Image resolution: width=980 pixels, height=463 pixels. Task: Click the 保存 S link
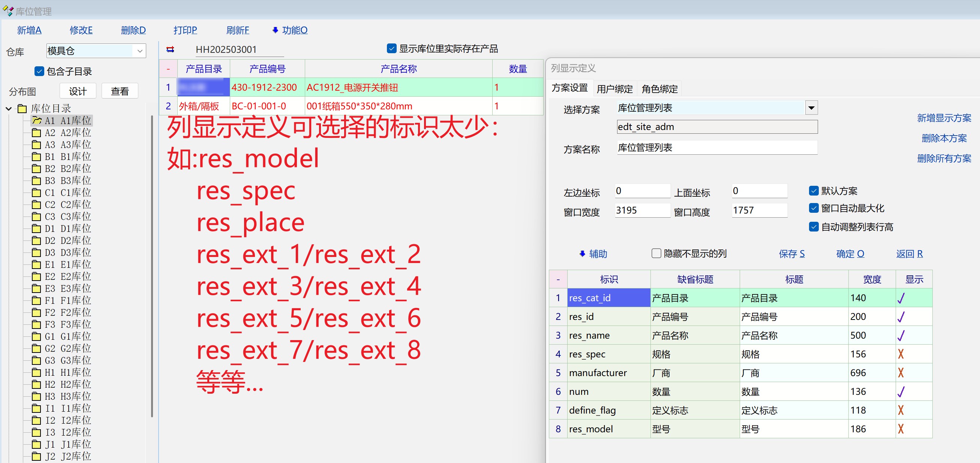click(791, 254)
